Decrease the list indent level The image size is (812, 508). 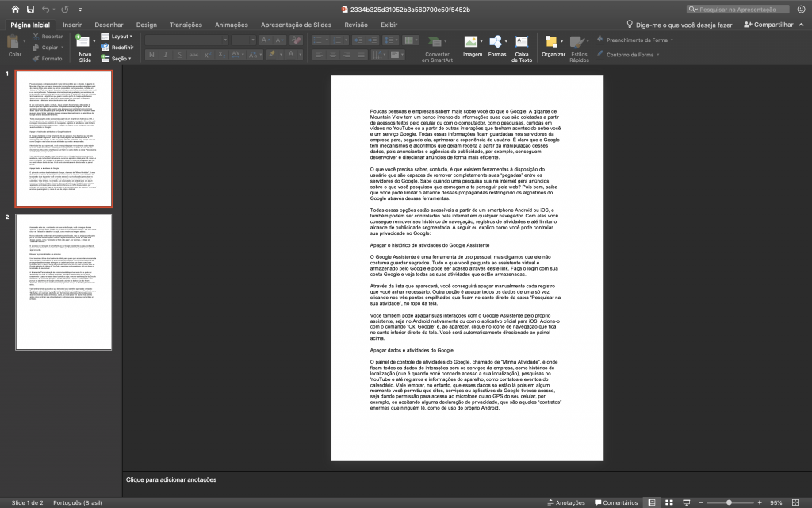[358, 40]
